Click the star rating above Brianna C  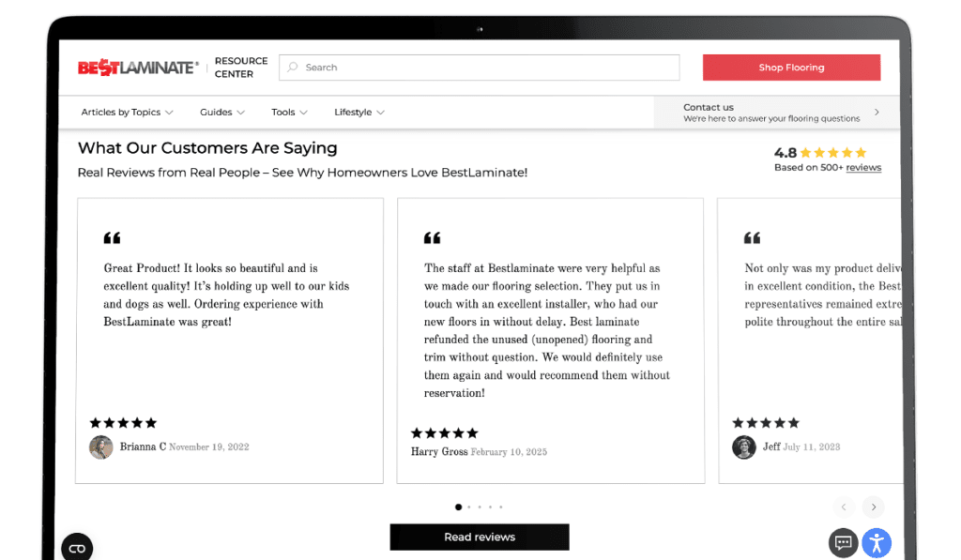[x=123, y=423]
